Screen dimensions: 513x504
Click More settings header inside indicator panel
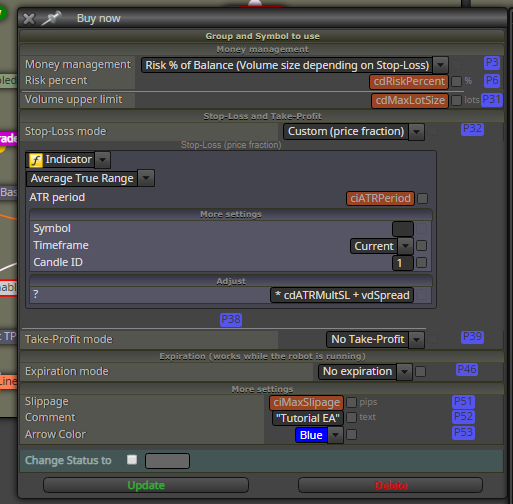[231, 214]
